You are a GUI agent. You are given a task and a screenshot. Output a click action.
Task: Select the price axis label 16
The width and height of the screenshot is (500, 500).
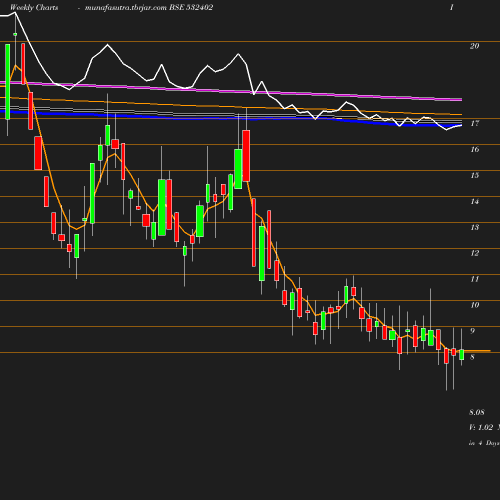(x=474, y=149)
